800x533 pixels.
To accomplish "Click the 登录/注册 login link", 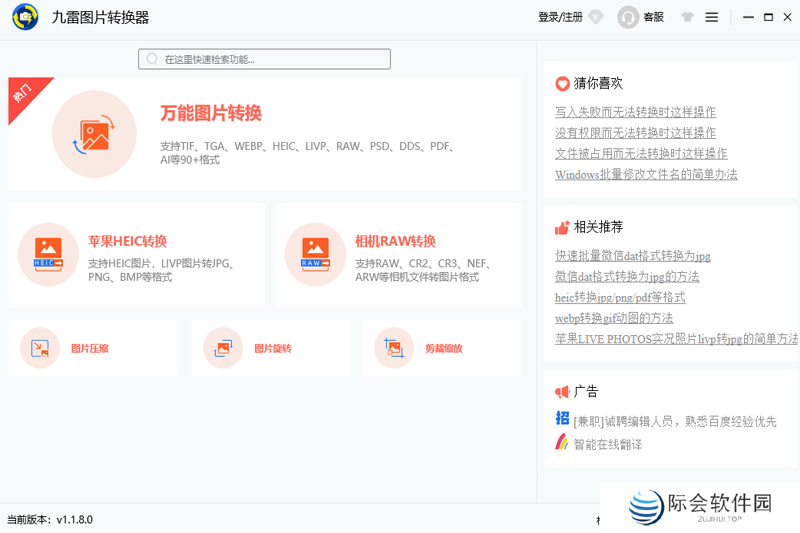I will point(560,17).
